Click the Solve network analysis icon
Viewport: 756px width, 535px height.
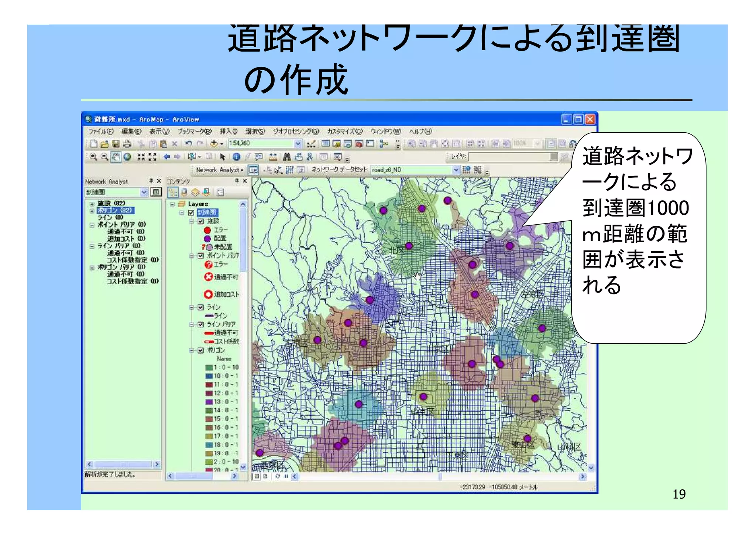click(x=290, y=170)
